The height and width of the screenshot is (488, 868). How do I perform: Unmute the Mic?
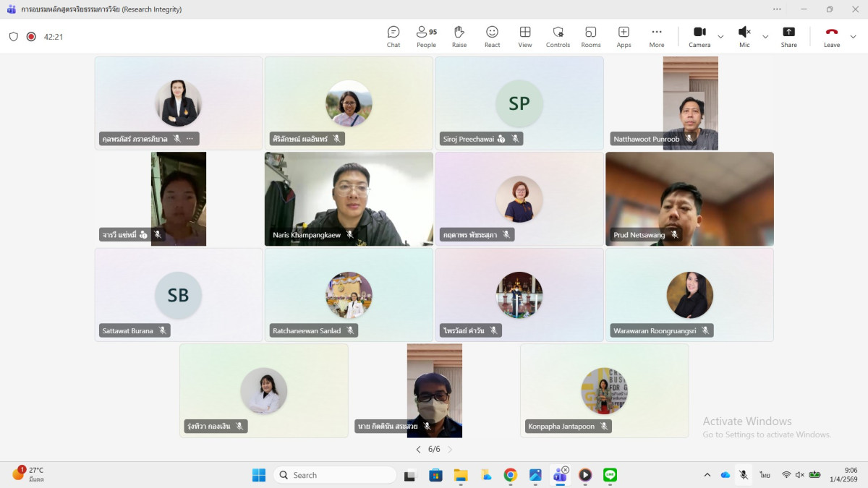point(744,37)
